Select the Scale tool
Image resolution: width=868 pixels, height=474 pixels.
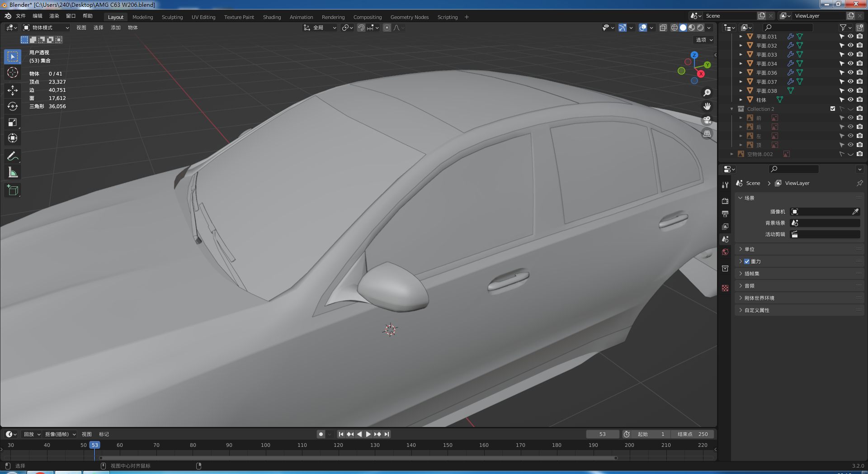click(13, 123)
